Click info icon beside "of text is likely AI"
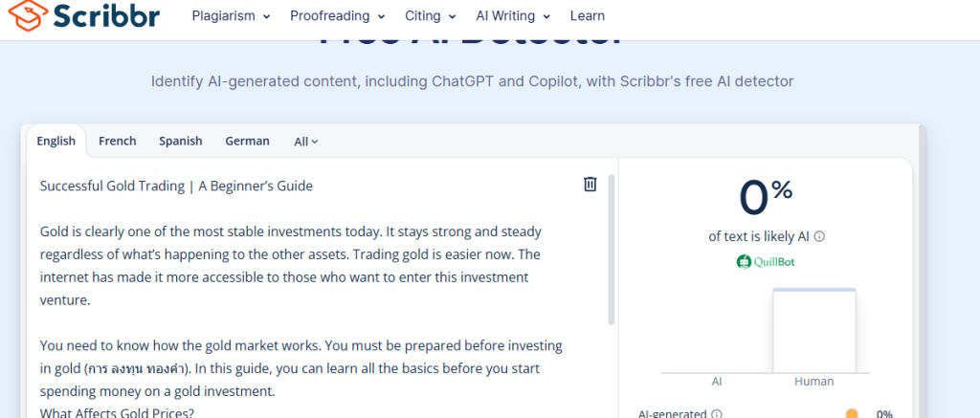This screenshot has height=418, width=980. click(x=819, y=236)
